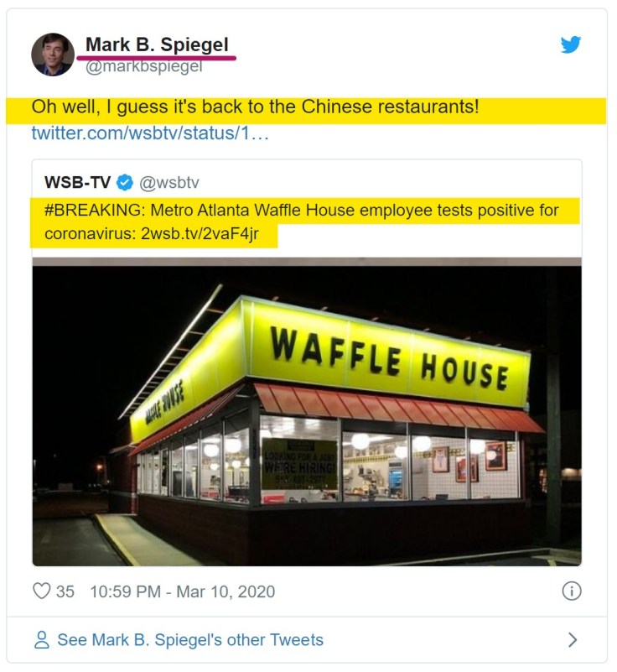Open the quoted tweet about Waffle House employee
Screen dimensions: 617x672
[307, 362]
